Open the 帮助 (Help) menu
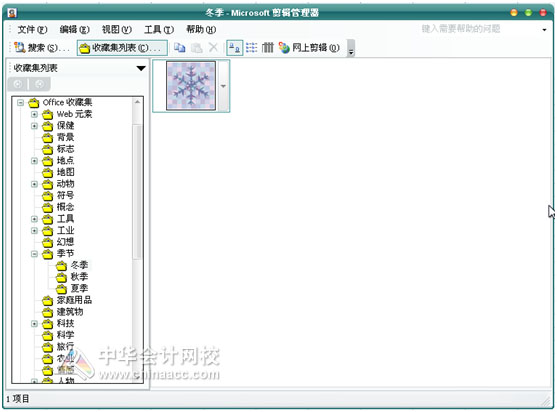The height and width of the screenshot is (412, 557). point(201,29)
